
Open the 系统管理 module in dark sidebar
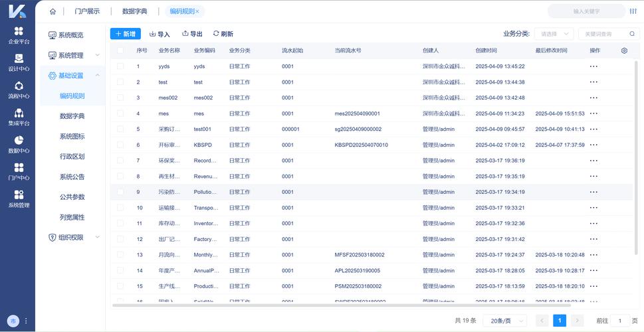pyautogui.click(x=19, y=199)
